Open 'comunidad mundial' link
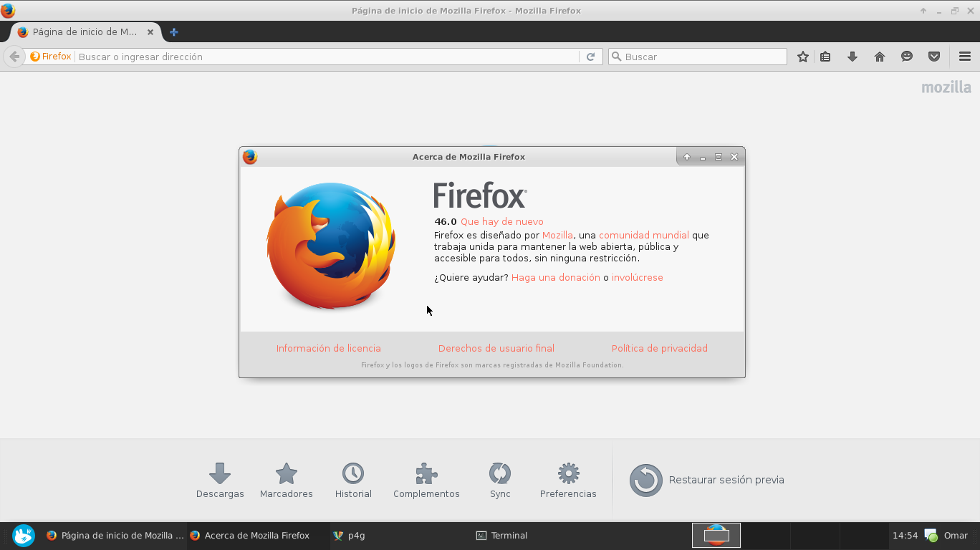The image size is (980, 550). (x=644, y=235)
